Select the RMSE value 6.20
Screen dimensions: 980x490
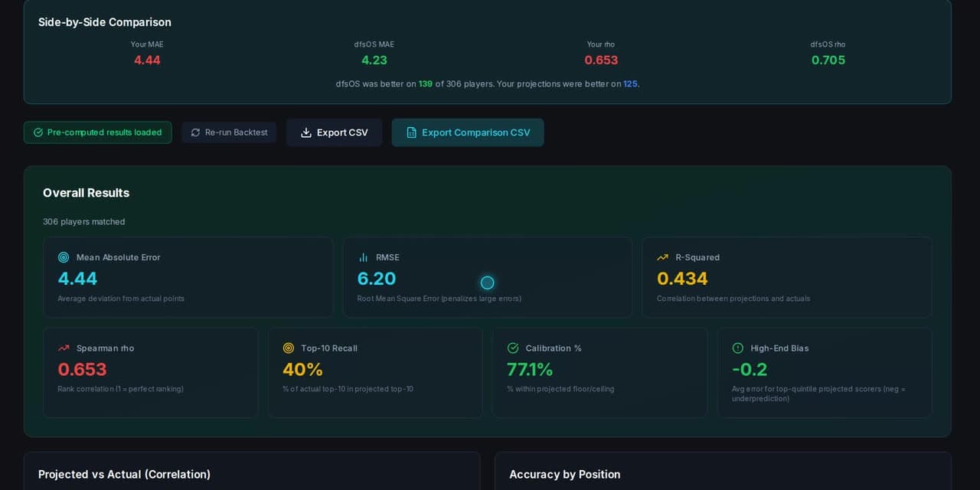tap(377, 279)
